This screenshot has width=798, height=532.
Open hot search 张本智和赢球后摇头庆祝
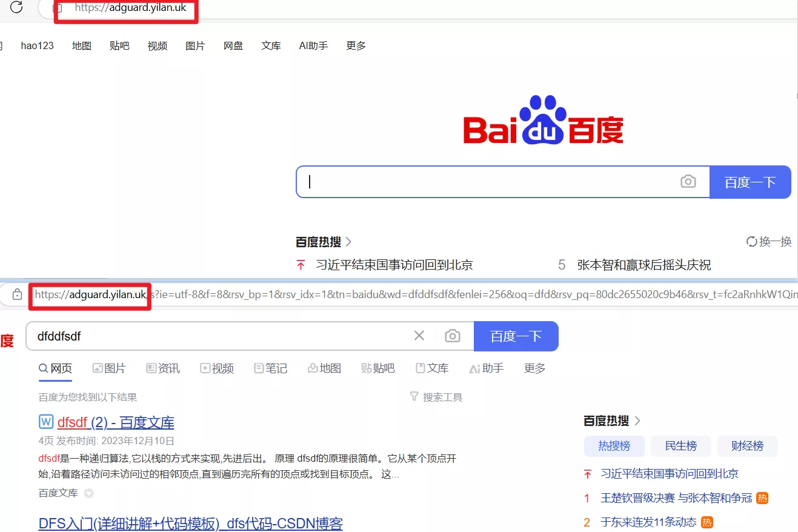[644, 265]
